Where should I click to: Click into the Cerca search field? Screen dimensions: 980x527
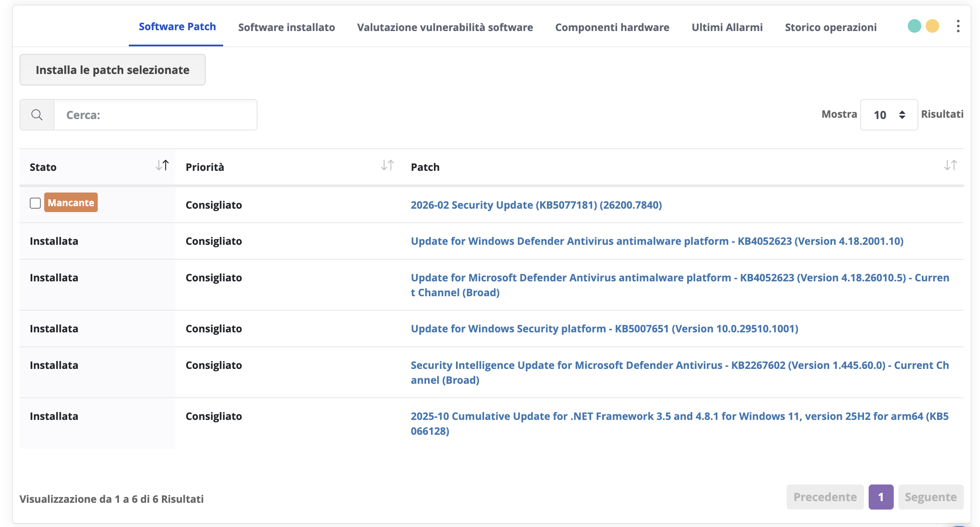pyautogui.click(x=155, y=115)
